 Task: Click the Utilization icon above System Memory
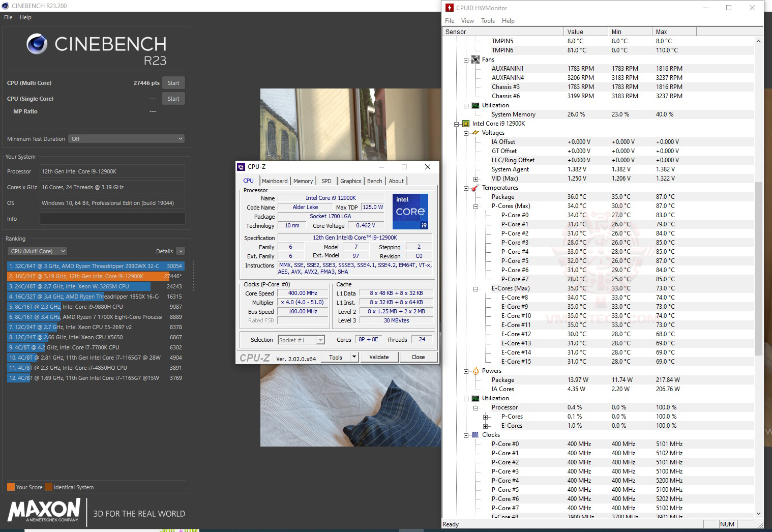pyautogui.click(x=476, y=105)
